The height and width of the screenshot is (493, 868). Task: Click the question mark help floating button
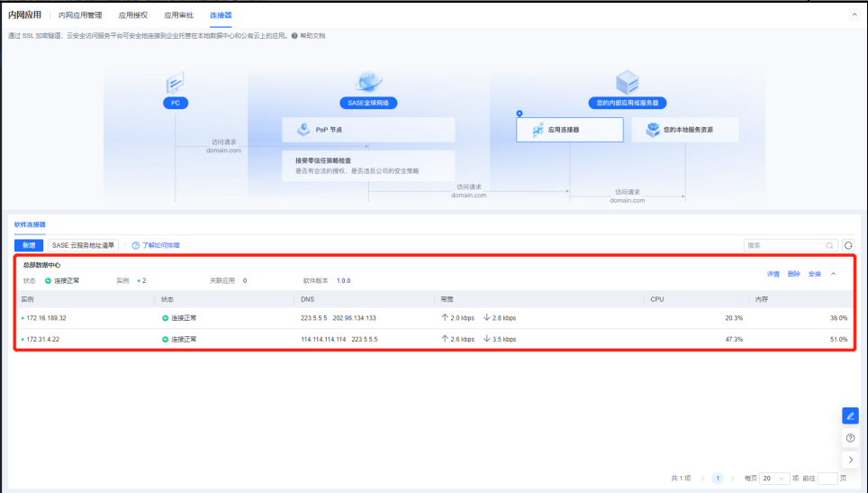(850, 438)
